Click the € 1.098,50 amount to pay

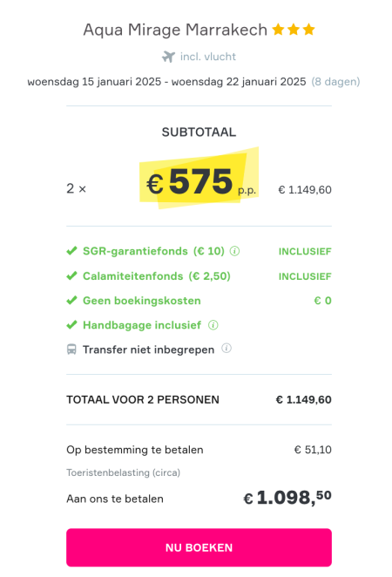tap(287, 498)
